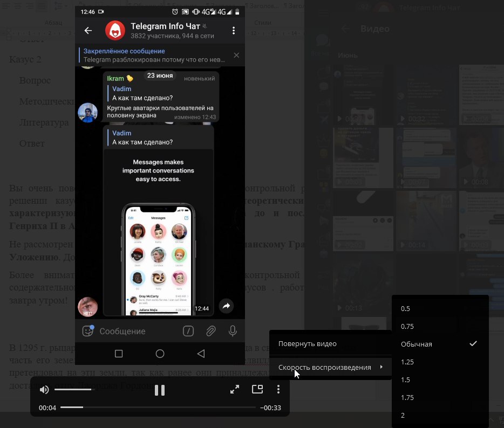Tap Android recent apps square button
504x428 pixels.
(x=119, y=354)
